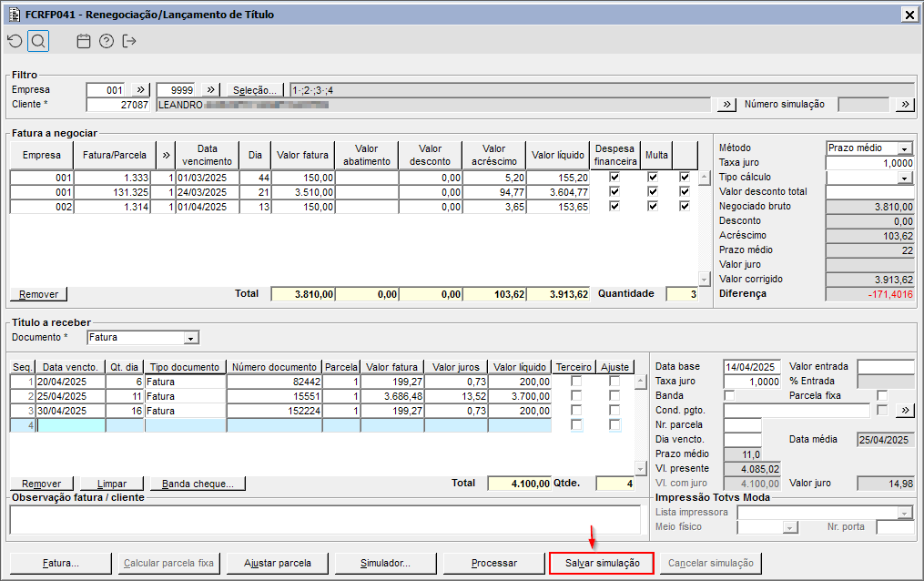Click the lookup arrows beside Empresa 001
This screenshot has height=581, width=924.
pos(141,90)
